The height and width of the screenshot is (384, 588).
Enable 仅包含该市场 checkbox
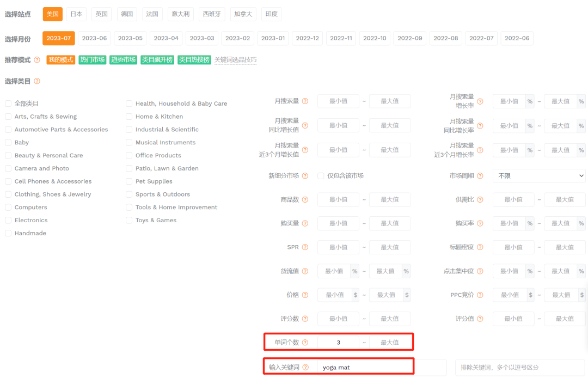(x=321, y=175)
